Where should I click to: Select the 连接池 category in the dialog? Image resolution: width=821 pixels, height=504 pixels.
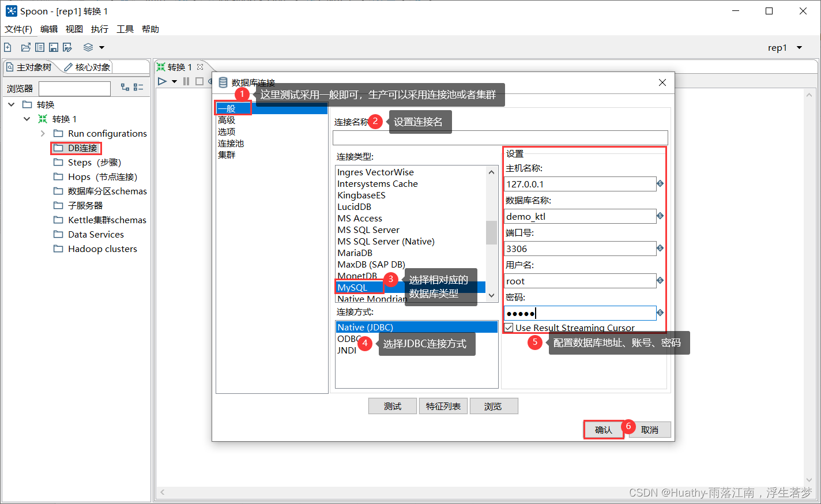pos(231,143)
